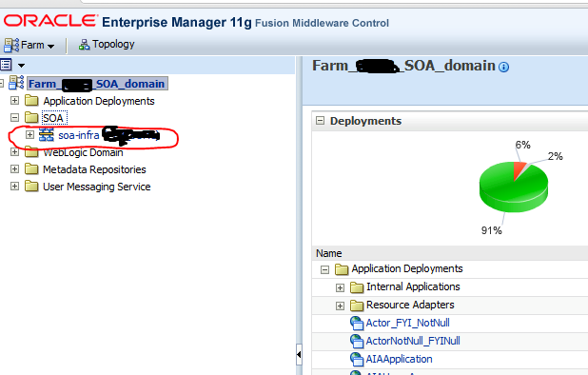This screenshot has height=375, width=588.
Task: Select the Farm SOA_domain root tree node
Action: click(x=97, y=83)
